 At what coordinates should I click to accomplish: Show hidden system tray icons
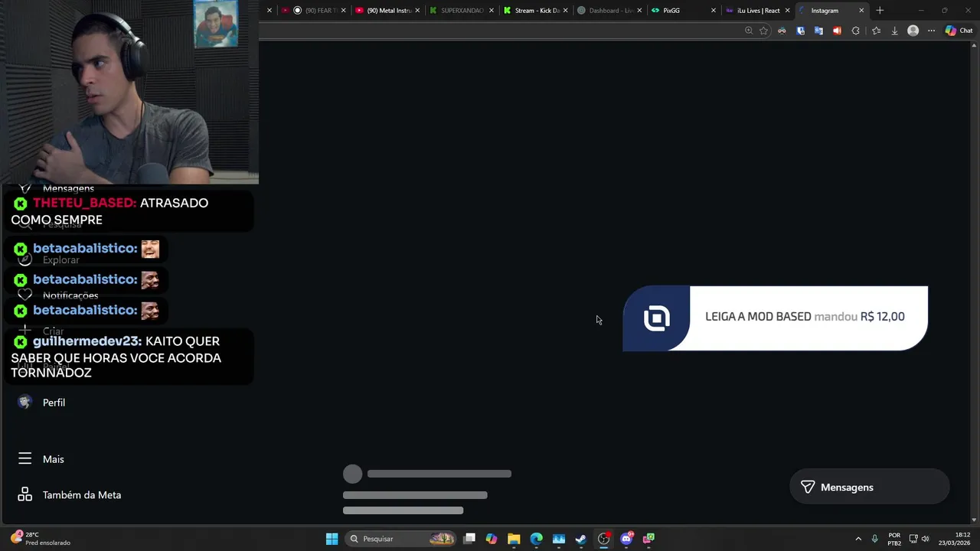858,539
